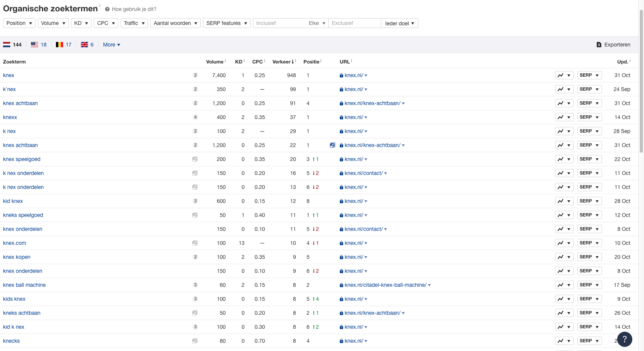Open the Aantal woorden filter dropdown
Screen dimensions: 644x351
(x=175, y=23)
